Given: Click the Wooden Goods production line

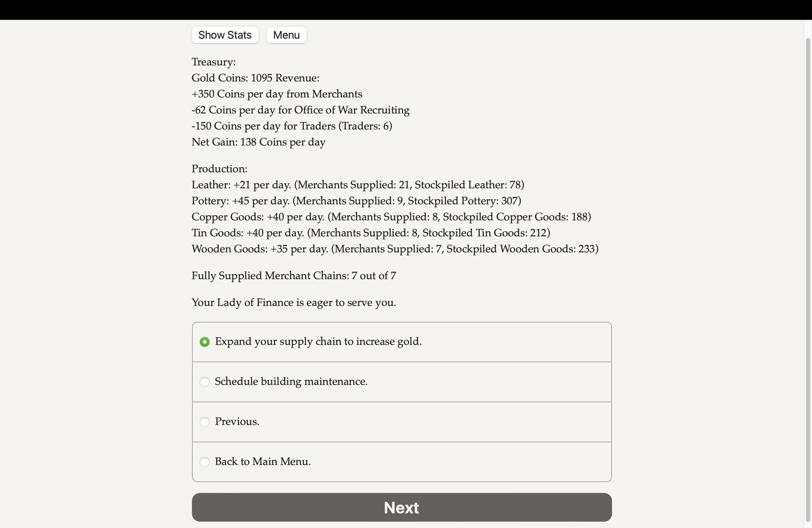Looking at the screenshot, I should [x=395, y=249].
